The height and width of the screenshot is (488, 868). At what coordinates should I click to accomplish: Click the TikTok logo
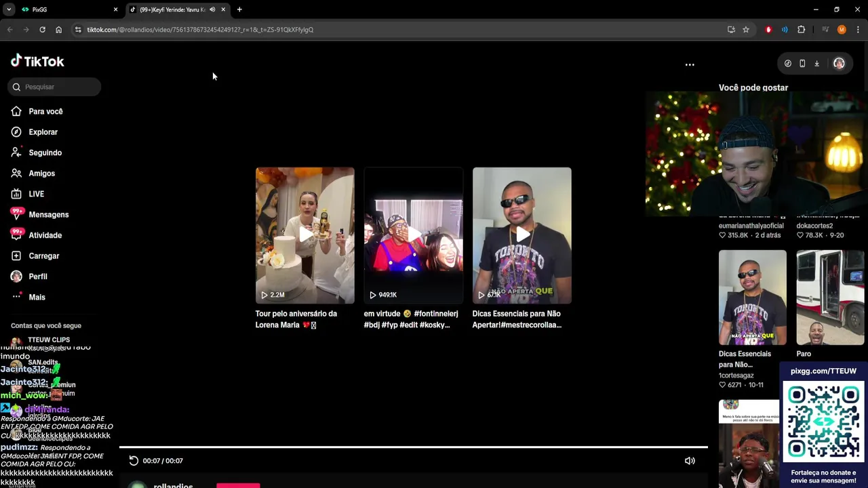37,61
